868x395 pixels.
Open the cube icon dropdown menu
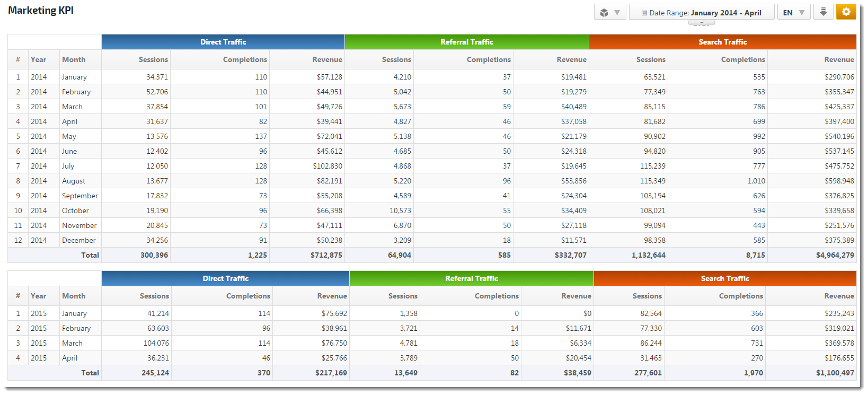pos(610,12)
